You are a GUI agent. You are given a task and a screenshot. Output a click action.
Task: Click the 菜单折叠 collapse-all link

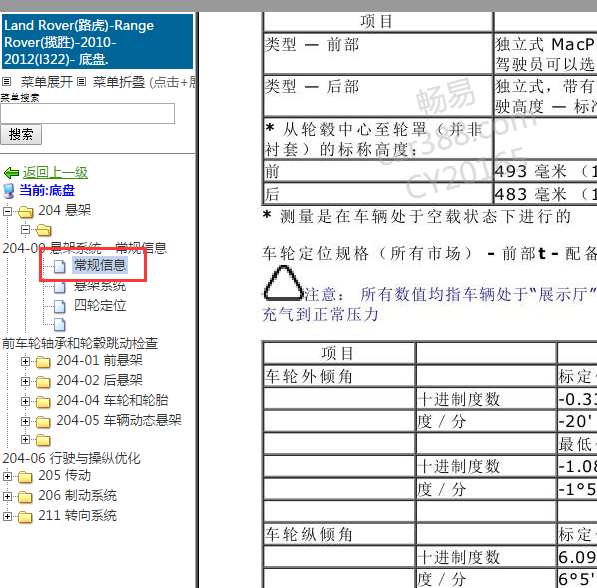coord(119,81)
